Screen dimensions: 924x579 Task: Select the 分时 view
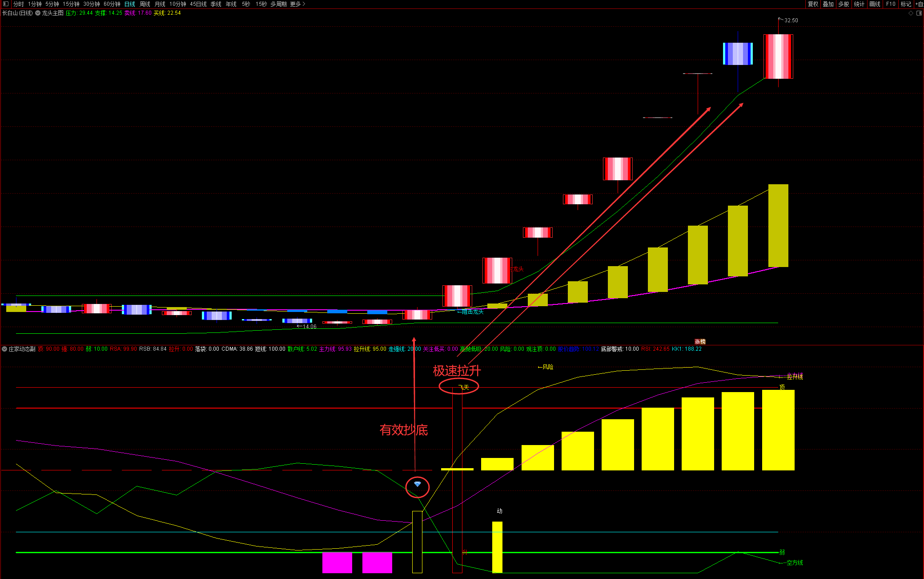tap(19, 4)
